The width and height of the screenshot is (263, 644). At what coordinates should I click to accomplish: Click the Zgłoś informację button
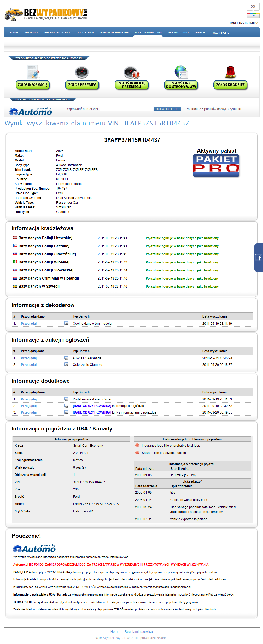point(33,85)
